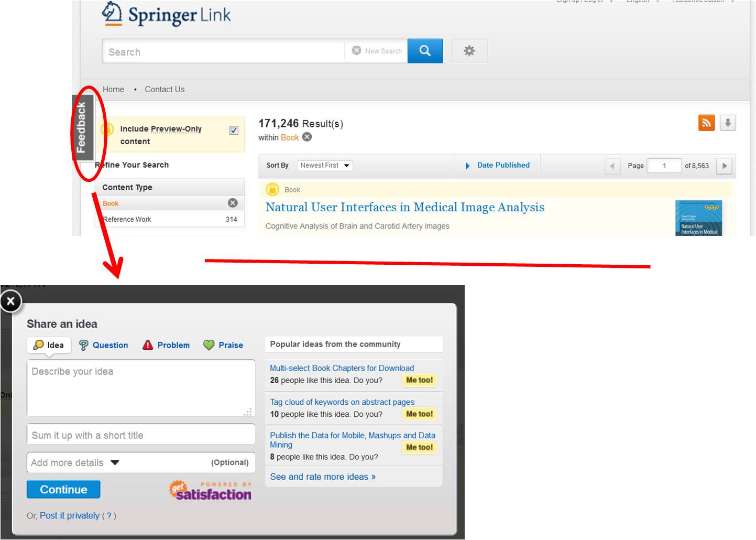Click the page number input field
Image resolution: width=756 pixels, height=540 pixels.
(x=664, y=166)
